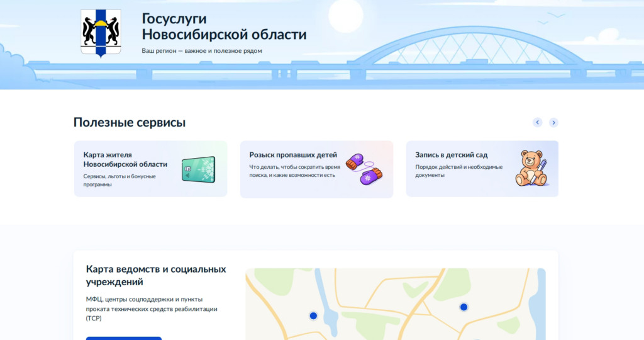Click Карта ведомств и социальных учреждений heading
The image size is (644, 340).
point(156,275)
